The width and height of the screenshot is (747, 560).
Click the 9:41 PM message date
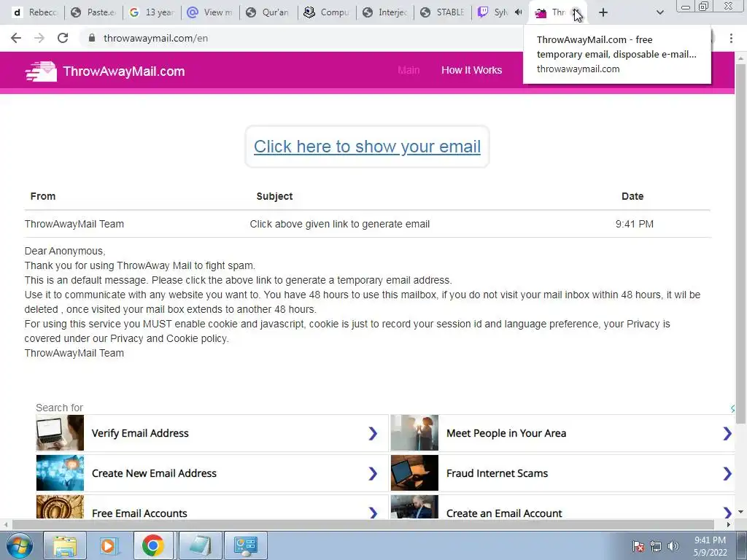[634, 224]
